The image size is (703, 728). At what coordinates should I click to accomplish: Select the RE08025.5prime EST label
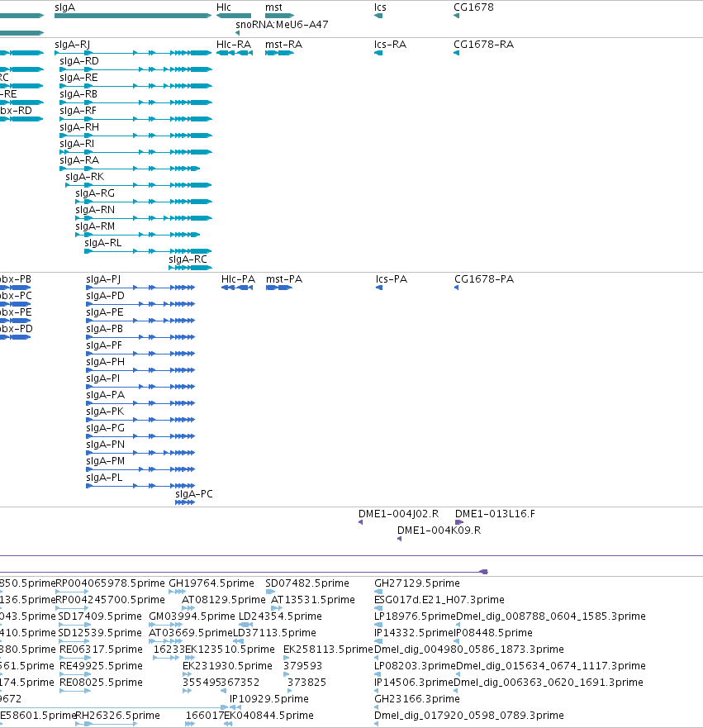click(x=101, y=683)
